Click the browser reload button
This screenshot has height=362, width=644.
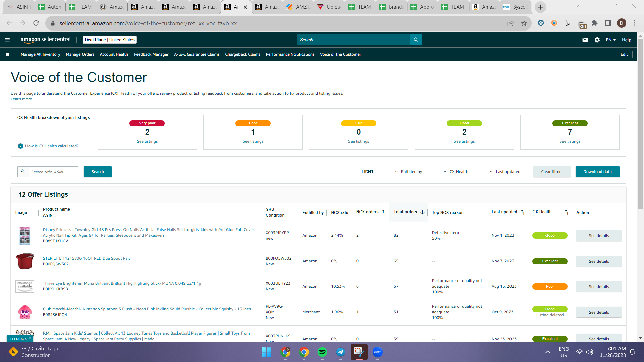36,23
